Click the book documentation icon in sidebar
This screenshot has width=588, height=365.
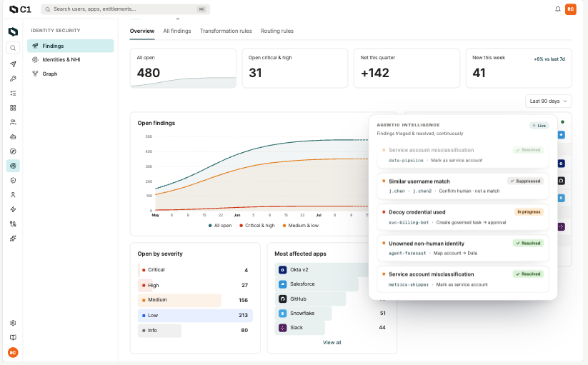[13, 338]
